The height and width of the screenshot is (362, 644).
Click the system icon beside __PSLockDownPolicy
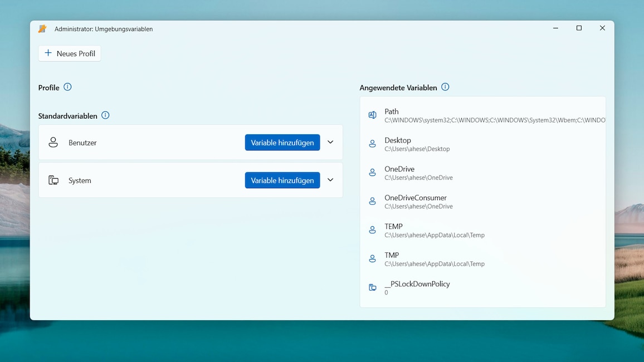click(x=372, y=287)
